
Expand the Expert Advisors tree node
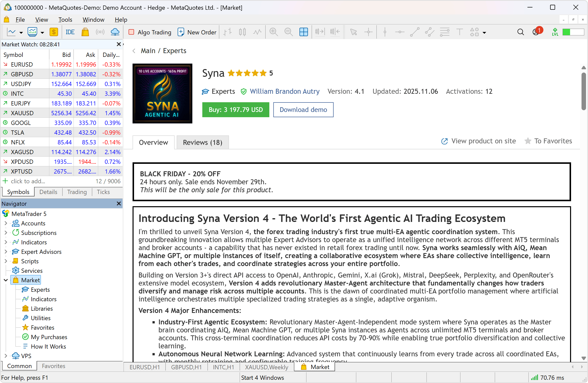tap(6, 252)
